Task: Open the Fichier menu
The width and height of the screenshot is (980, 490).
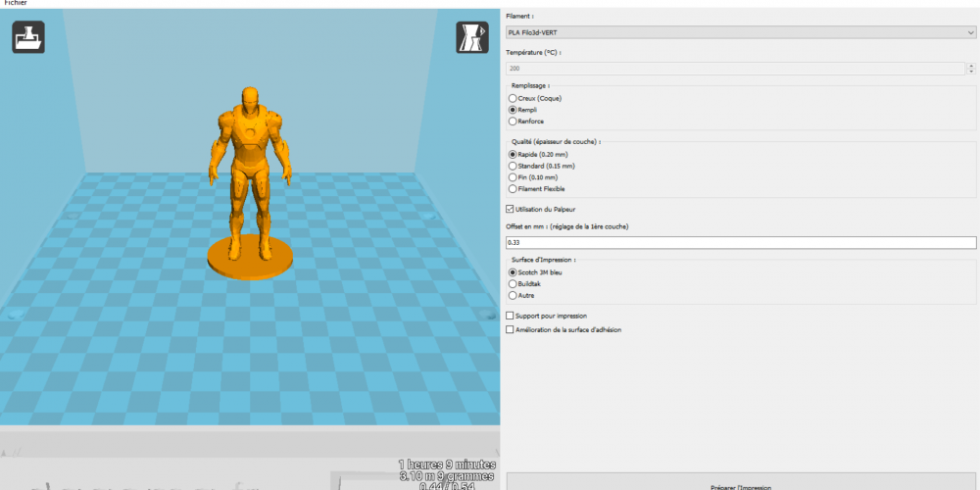Action: (15, 3)
